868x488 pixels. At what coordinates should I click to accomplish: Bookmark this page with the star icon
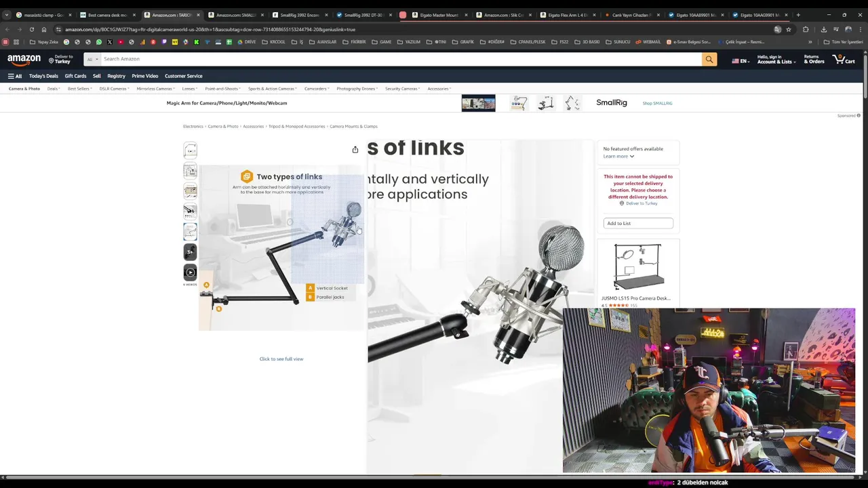click(x=789, y=29)
